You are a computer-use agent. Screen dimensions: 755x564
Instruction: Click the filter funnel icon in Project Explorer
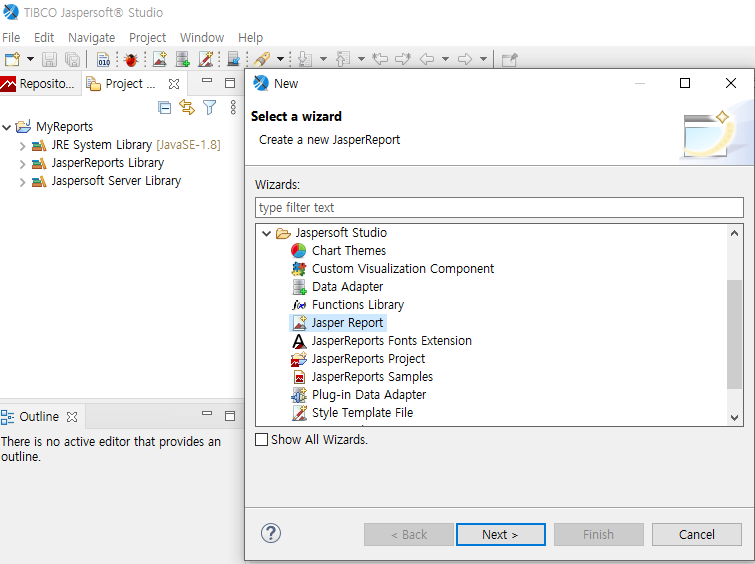point(209,107)
